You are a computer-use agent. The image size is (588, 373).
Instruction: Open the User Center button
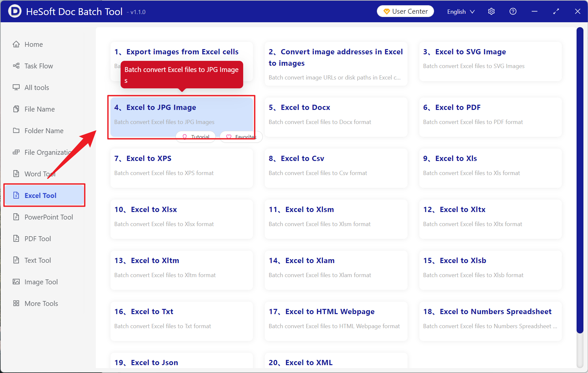(x=405, y=11)
